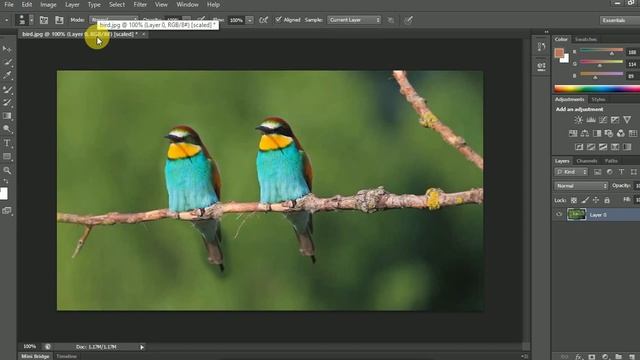640x360 pixels.
Task: Select the Horizontal Type tool
Action: pos(7,143)
